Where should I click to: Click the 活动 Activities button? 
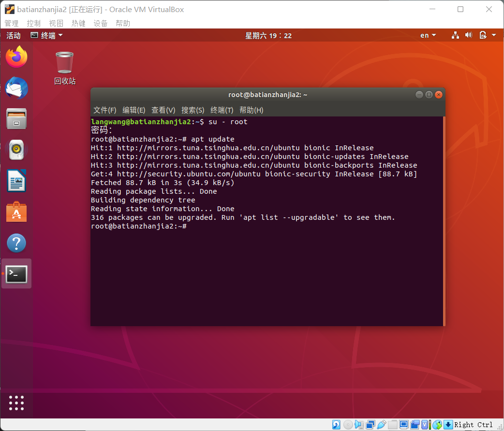(13, 35)
